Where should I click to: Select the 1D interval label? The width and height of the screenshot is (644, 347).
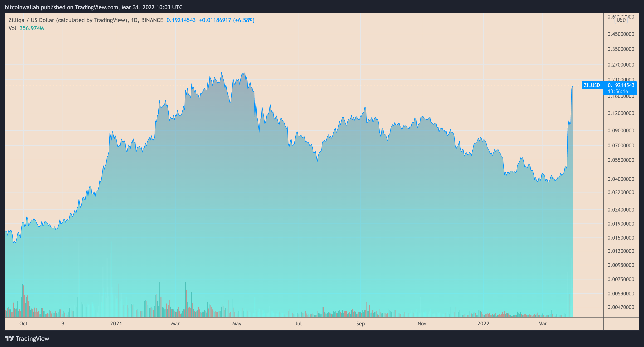point(134,20)
